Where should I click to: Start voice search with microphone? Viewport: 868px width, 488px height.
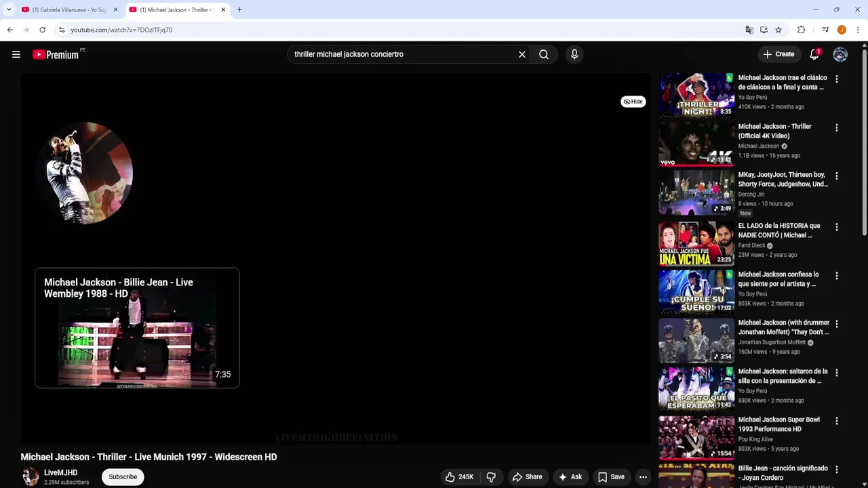click(x=574, y=54)
